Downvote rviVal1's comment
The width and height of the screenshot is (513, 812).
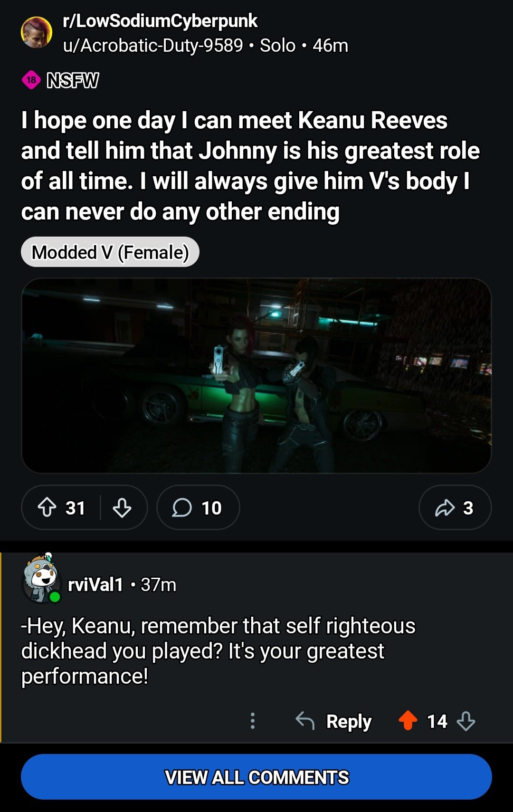point(466,721)
